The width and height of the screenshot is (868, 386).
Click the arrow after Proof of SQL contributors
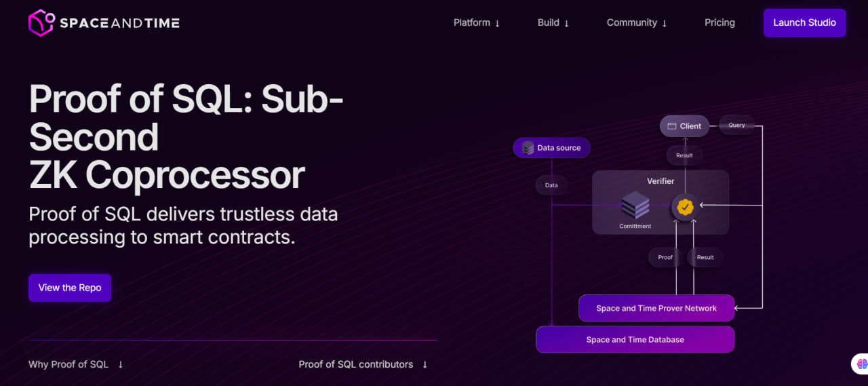point(425,364)
